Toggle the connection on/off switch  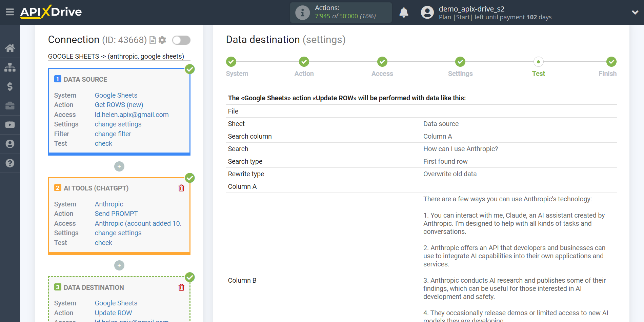181,40
